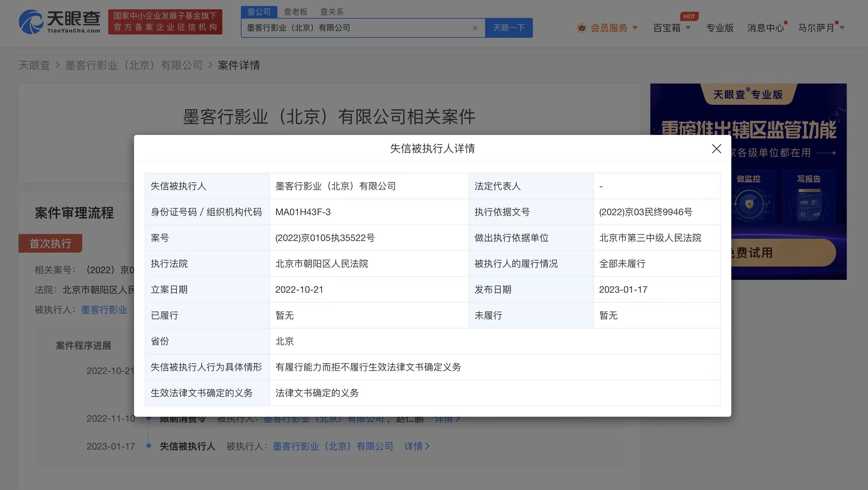Open 详情 link for 2023-01-17 失信被执行人
This screenshot has height=490, width=868.
click(417, 446)
